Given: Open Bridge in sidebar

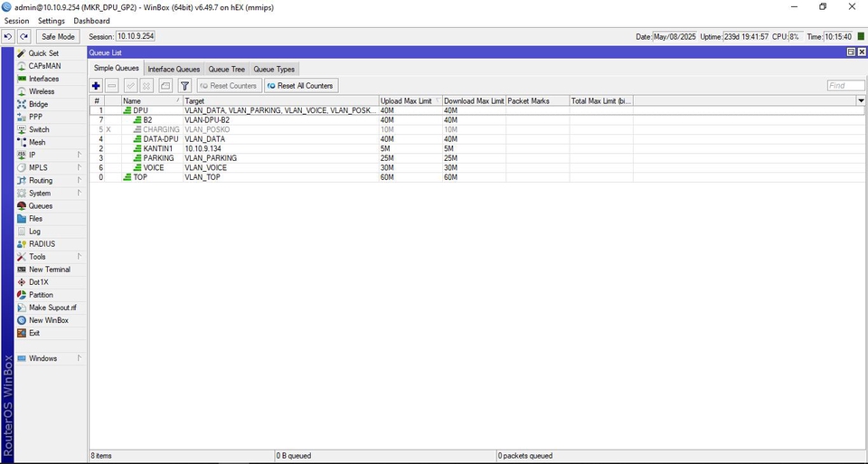Looking at the screenshot, I should coord(51,104).
